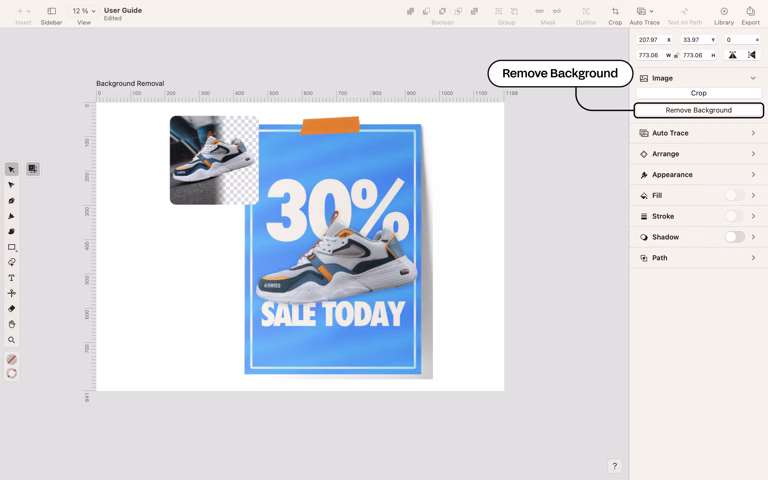Click the height field 773.06 H

699,55
